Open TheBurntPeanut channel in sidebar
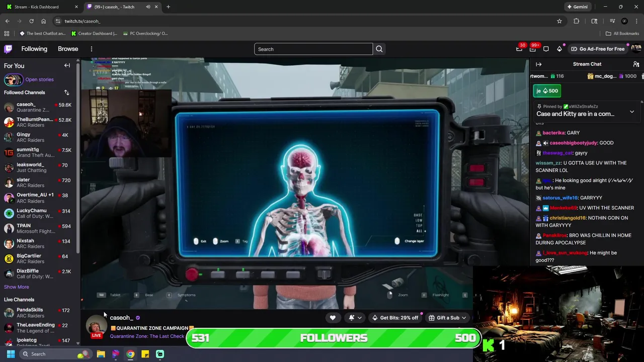 38,122
